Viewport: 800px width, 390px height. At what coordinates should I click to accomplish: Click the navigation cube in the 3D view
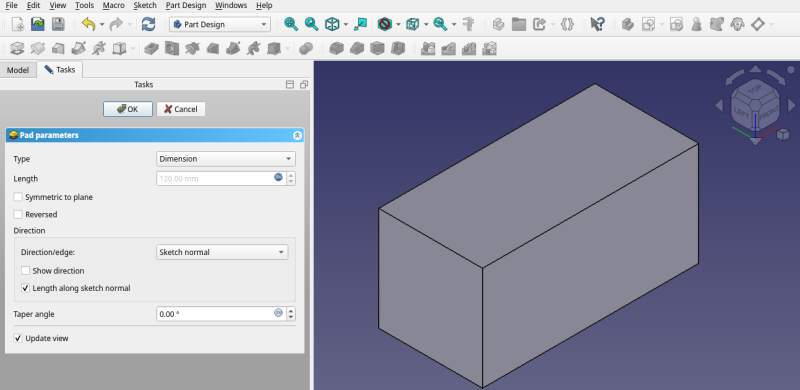pyautogui.click(x=755, y=106)
